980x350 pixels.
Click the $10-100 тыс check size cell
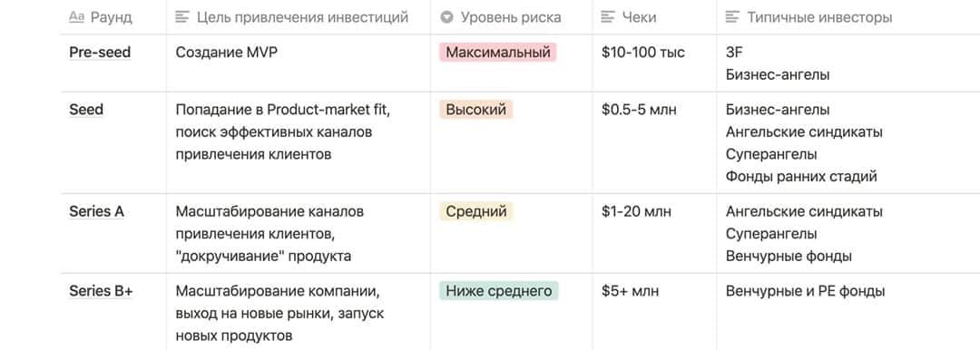654,63
